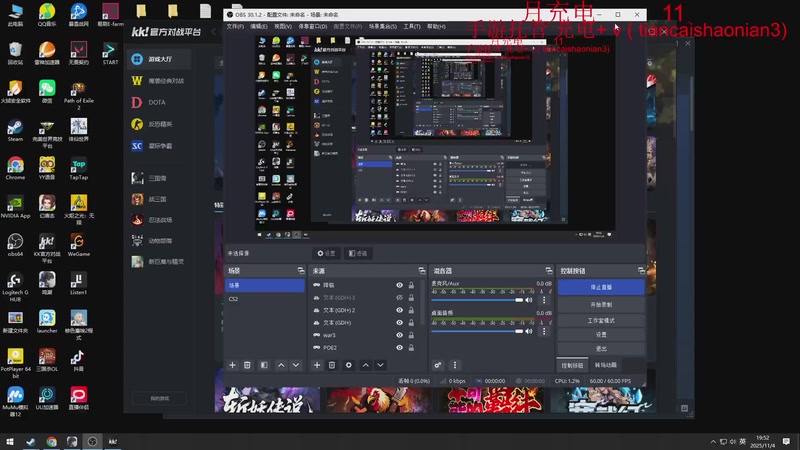Open advanced audio properties gears icon
The height and width of the screenshot is (450, 800).
pyautogui.click(x=438, y=365)
